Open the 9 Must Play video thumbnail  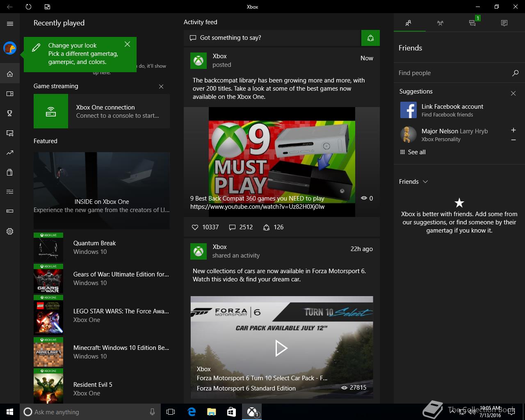pyautogui.click(x=282, y=162)
